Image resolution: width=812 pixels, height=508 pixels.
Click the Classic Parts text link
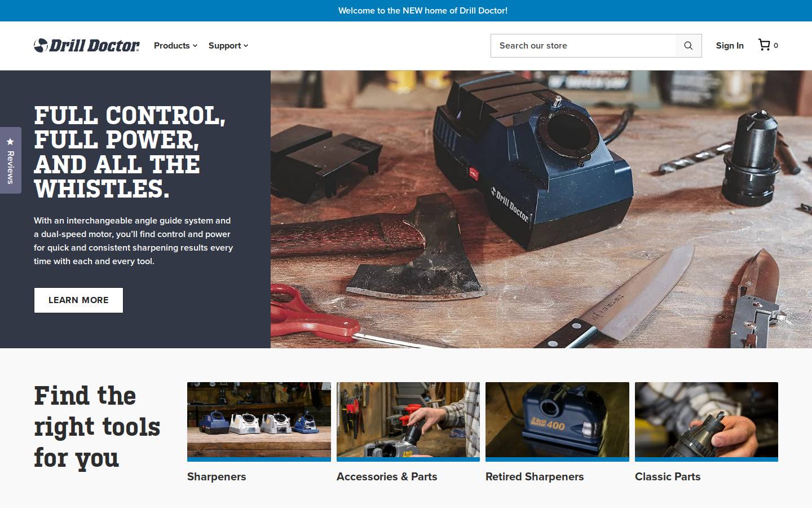point(668,476)
